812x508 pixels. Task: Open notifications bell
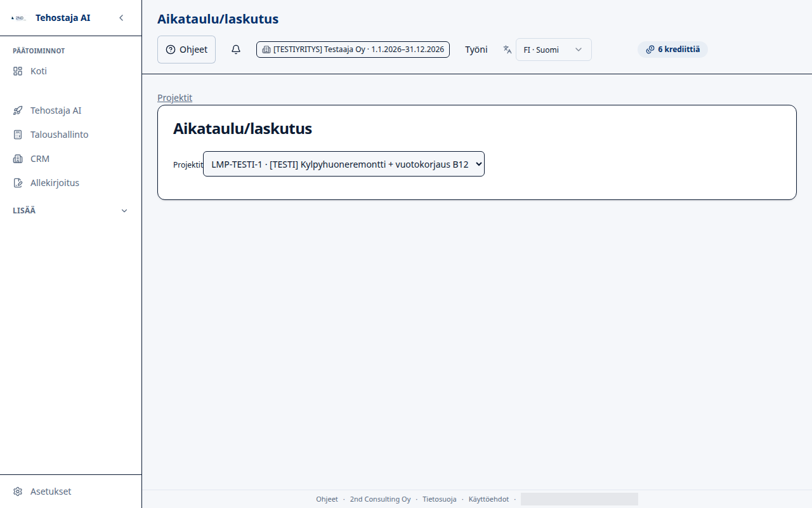click(236, 50)
